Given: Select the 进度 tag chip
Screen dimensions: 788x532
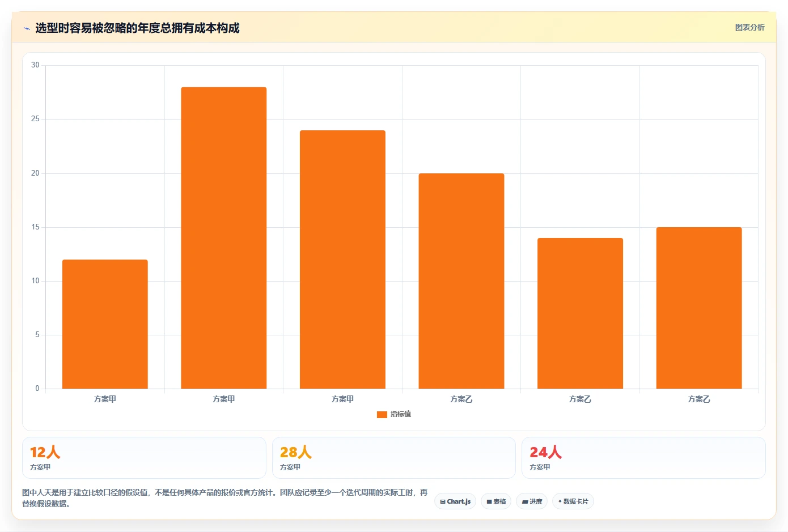Looking at the screenshot, I should click(532, 501).
